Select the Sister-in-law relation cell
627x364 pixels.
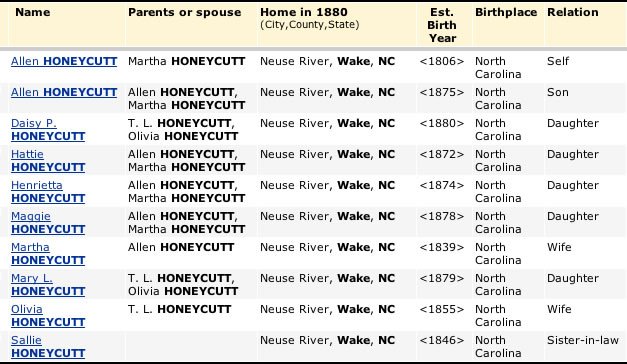pyautogui.click(x=583, y=340)
